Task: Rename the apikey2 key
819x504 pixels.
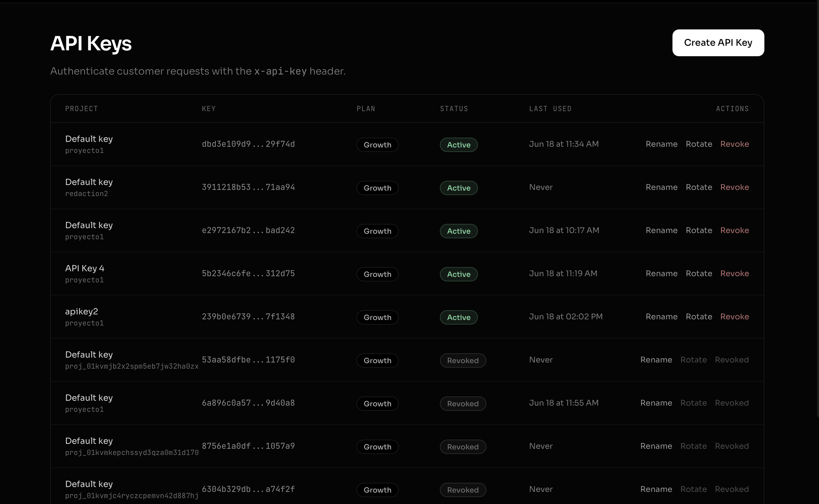Action: pos(661,316)
